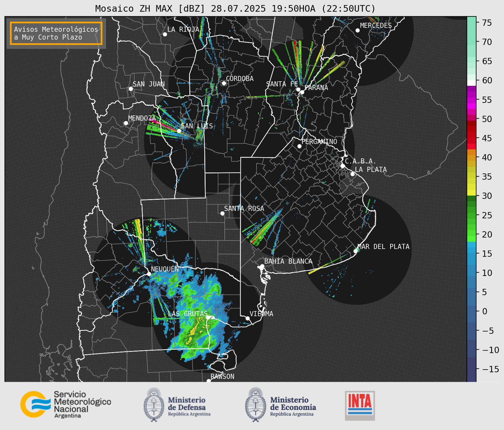Click the CÓRDOBA city marker dot

tap(224, 83)
